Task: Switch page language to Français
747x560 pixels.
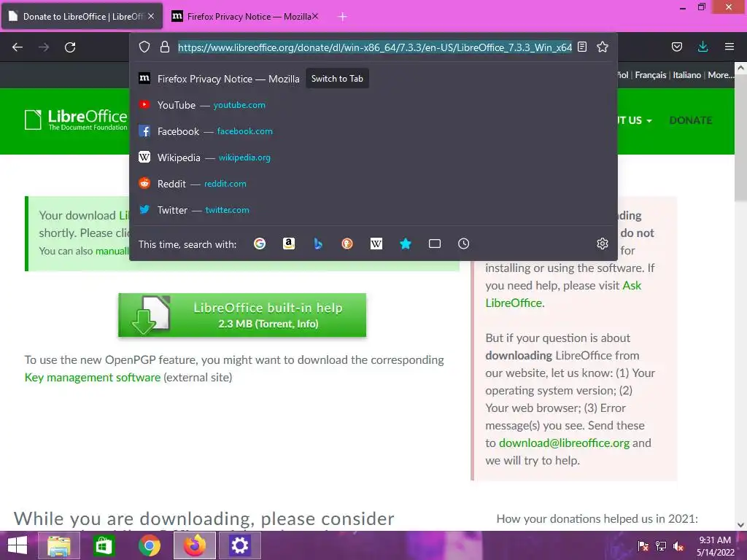Action: 650,75
